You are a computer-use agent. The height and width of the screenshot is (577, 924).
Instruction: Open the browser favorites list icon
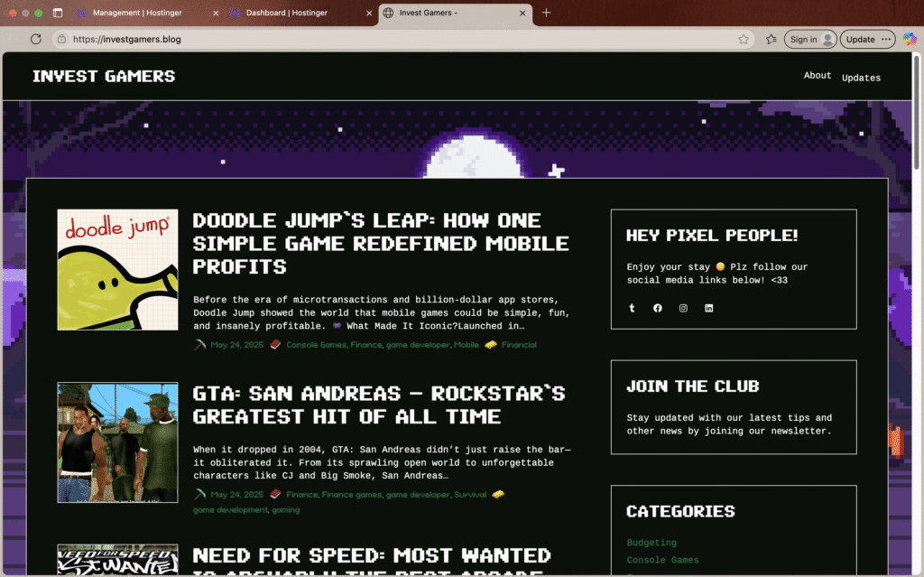(771, 39)
